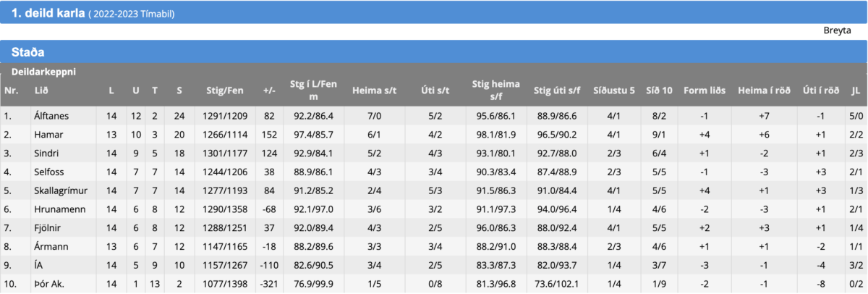868x294 pixels.
Task: Select the Hrunamenn team name
Action: pyautogui.click(x=55, y=210)
